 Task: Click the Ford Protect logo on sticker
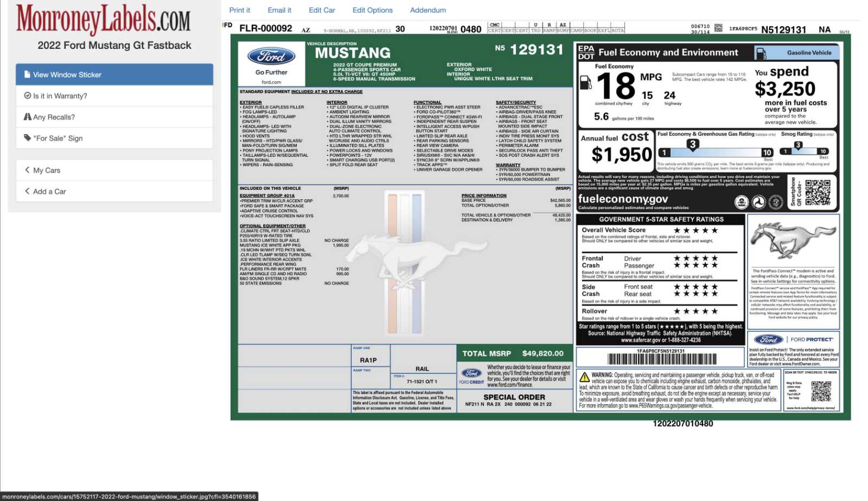[x=769, y=340]
